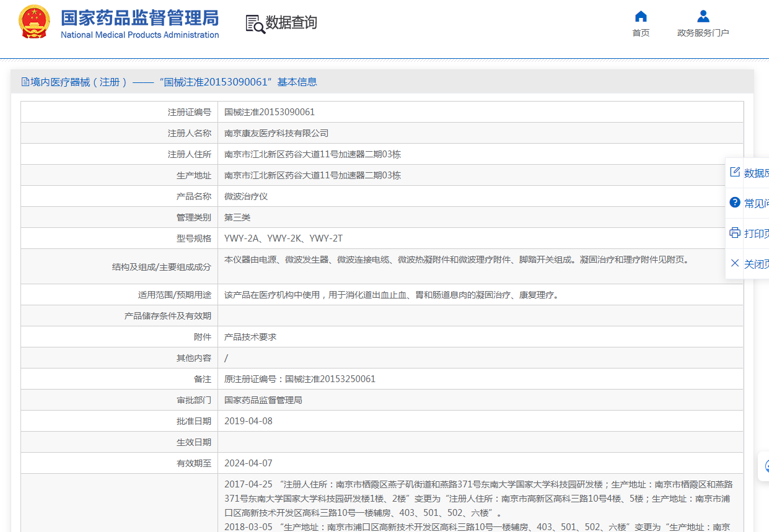Click the 数据查询 magnifier document icon
This screenshot has width=769, height=532.
255,24
